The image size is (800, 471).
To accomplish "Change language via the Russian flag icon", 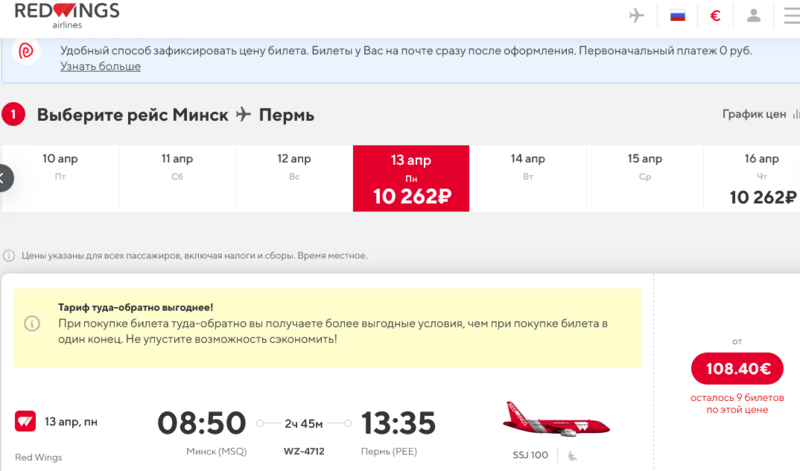I will tap(677, 15).
